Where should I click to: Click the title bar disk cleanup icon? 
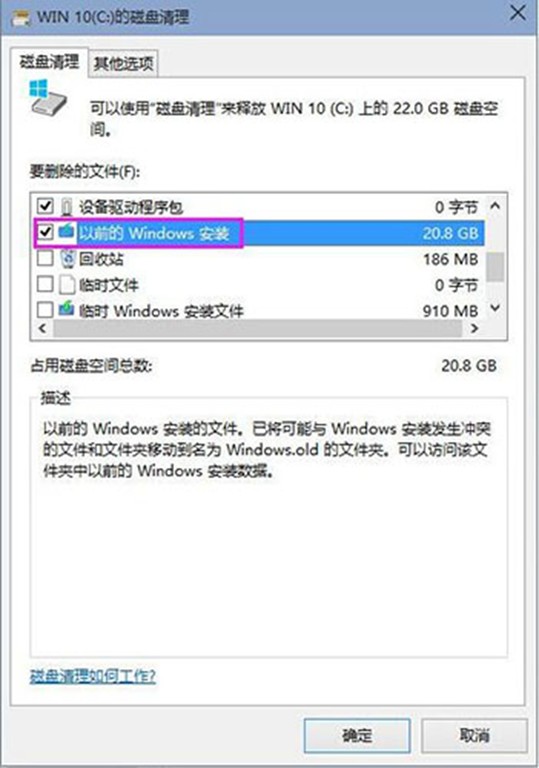coord(21,18)
